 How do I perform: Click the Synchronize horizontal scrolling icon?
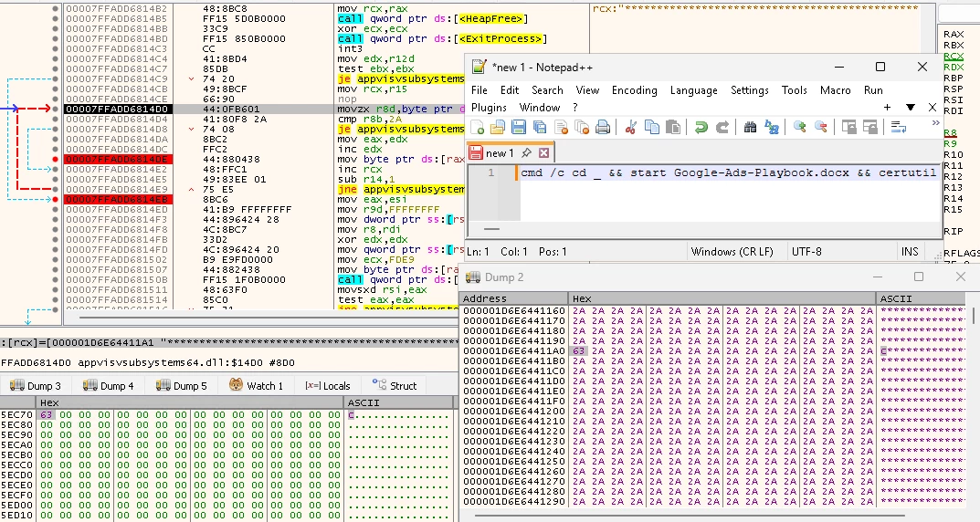tap(870, 128)
